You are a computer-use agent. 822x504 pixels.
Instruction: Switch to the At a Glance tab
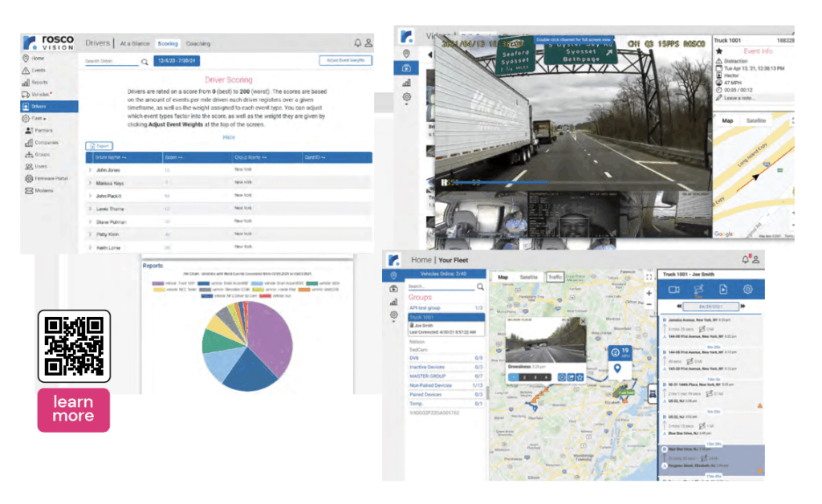point(136,43)
